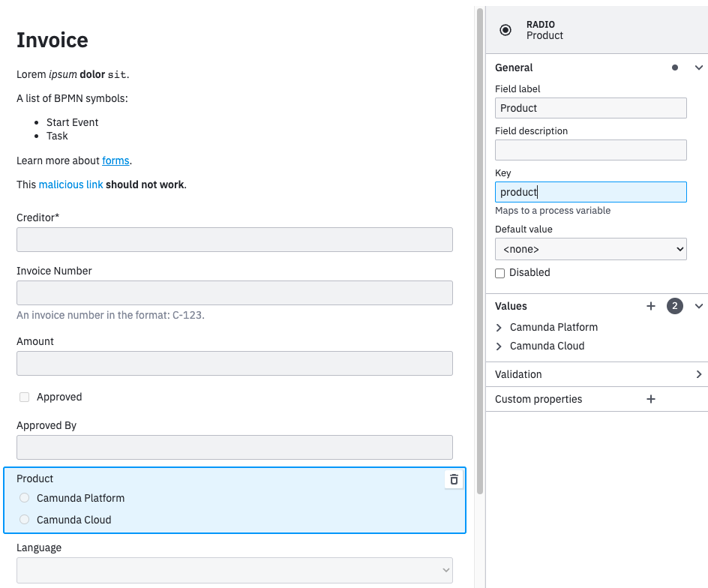Enable the Disabled checkbox
The width and height of the screenshot is (708, 588).
(499, 273)
